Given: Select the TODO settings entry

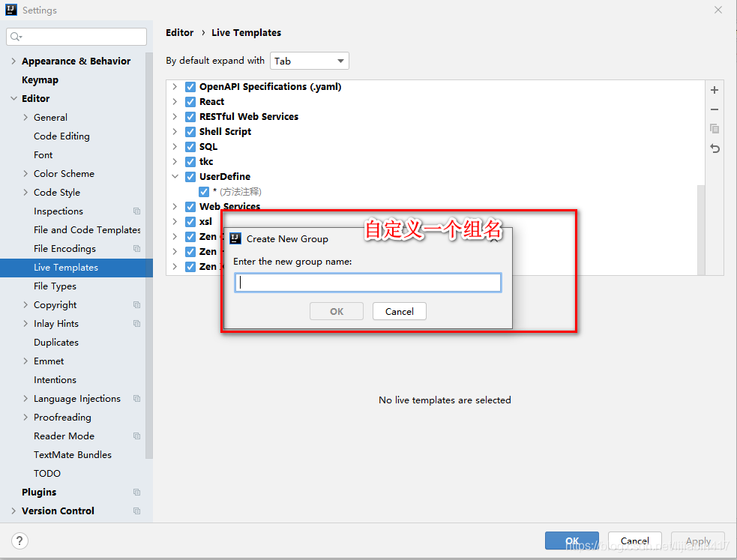Looking at the screenshot, I should point(47,474).
